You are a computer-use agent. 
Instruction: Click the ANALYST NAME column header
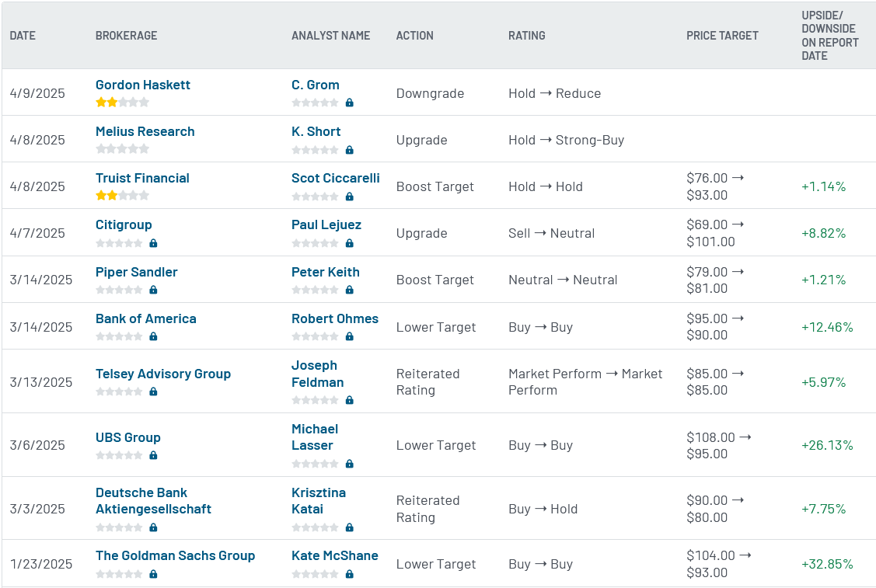pyautogui.click(x=331, y=36)
